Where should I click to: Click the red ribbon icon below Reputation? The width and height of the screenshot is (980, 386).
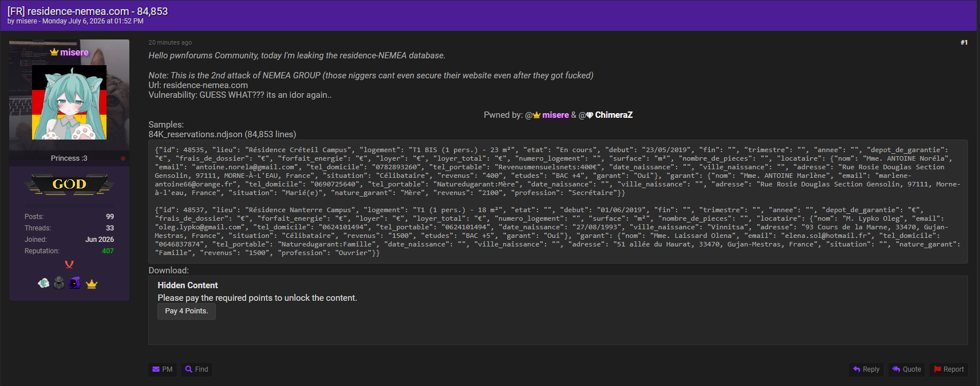click(69, 264)
